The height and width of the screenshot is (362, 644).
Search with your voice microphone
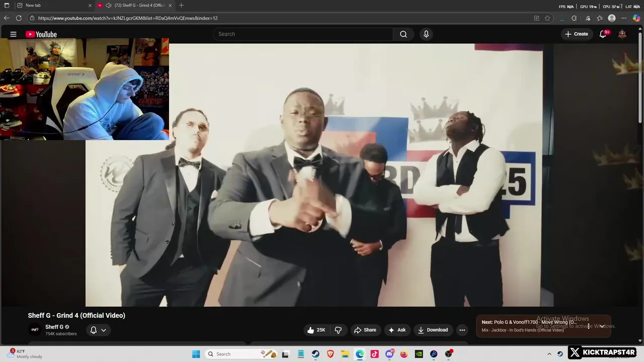(x=426, y=34)
